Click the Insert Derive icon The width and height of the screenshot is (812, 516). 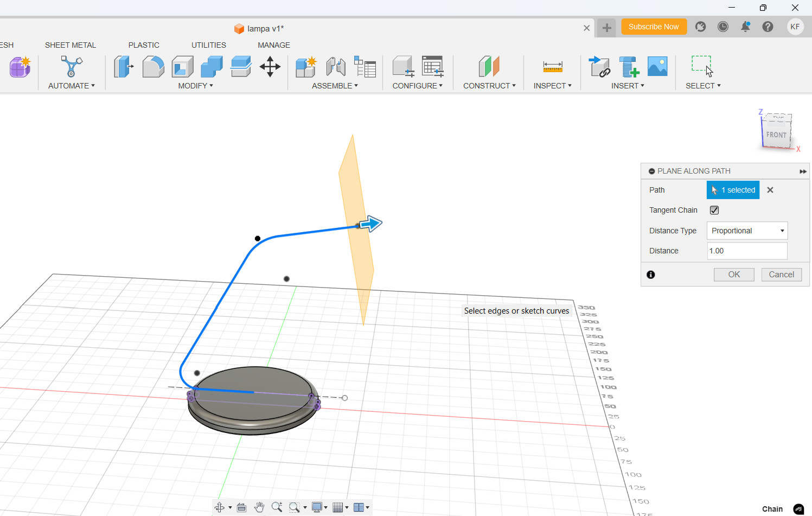[600, 67]
